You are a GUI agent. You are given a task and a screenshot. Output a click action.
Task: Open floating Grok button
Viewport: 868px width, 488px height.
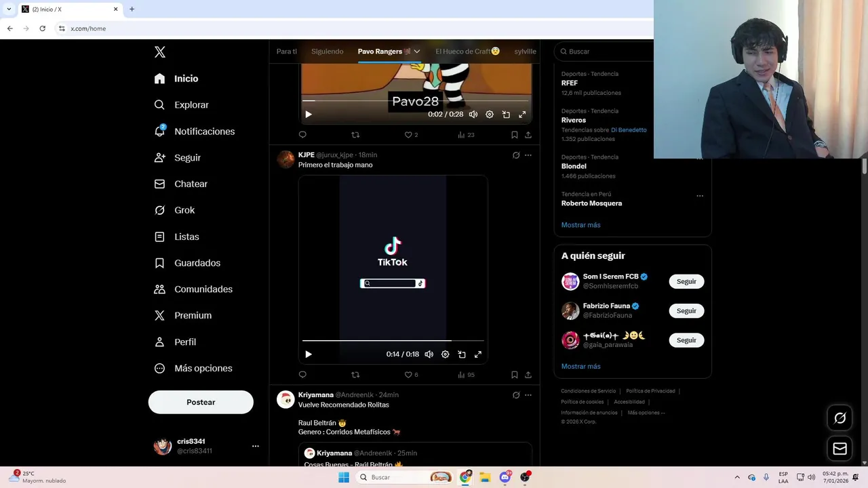coord(840,418)
